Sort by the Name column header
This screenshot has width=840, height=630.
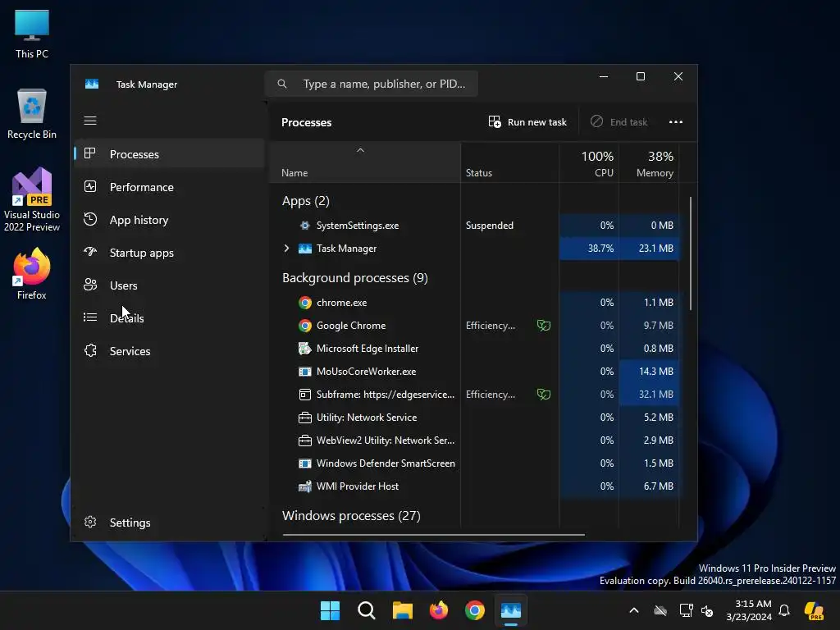pyautogui.click(x=365, y=163)
